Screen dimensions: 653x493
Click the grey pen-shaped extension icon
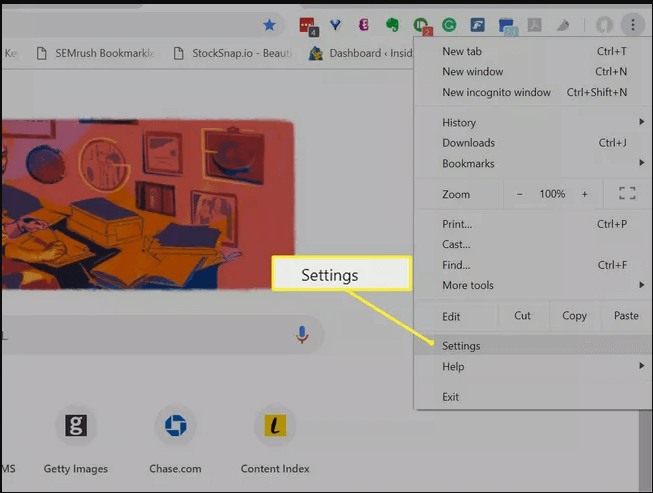[563, 25]
